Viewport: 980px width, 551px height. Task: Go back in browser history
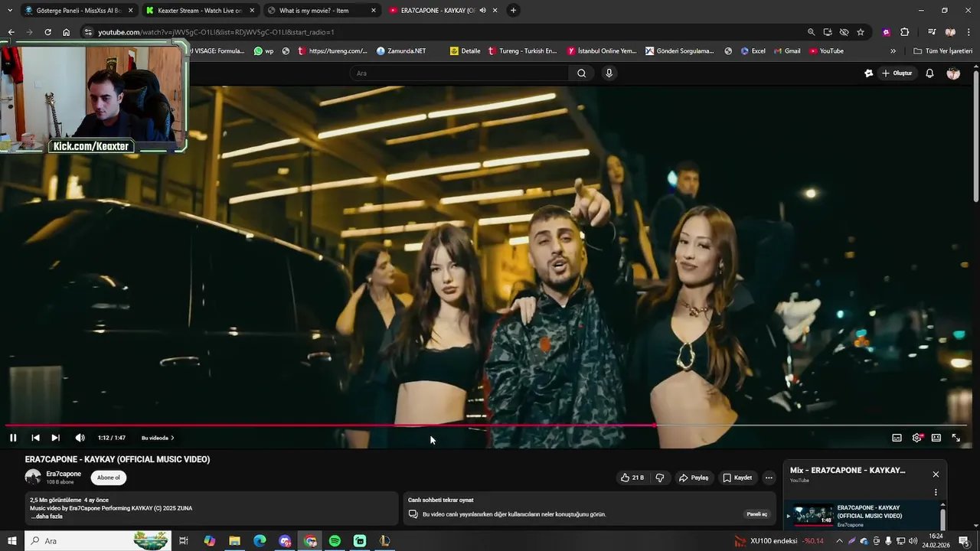coord(11,32)
